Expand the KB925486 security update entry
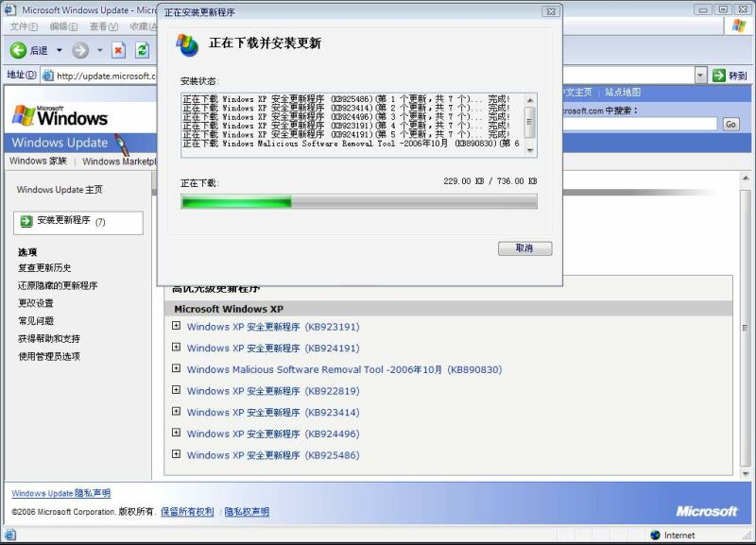This screenshot has width=756, height=545. pos(177,454)
